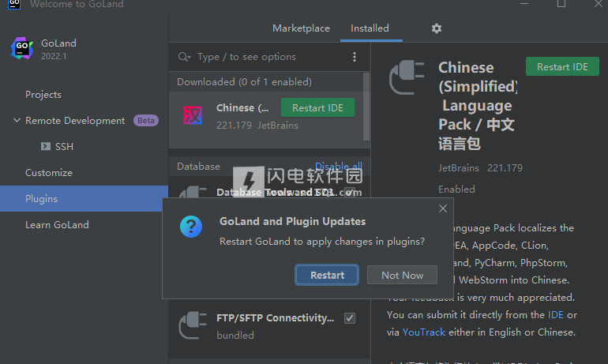Click the Chinese language pack plugin icon

[x=193, y=115]
